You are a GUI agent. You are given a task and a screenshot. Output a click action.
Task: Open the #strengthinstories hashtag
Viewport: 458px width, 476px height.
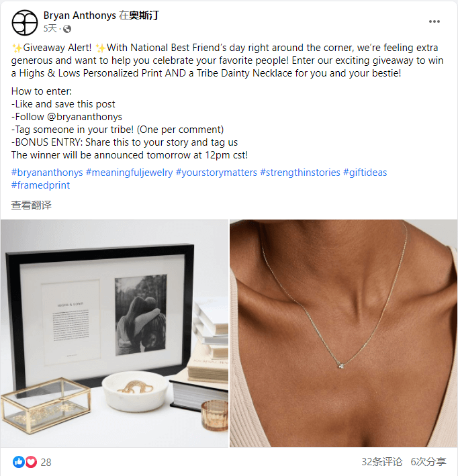coord(300,173)
